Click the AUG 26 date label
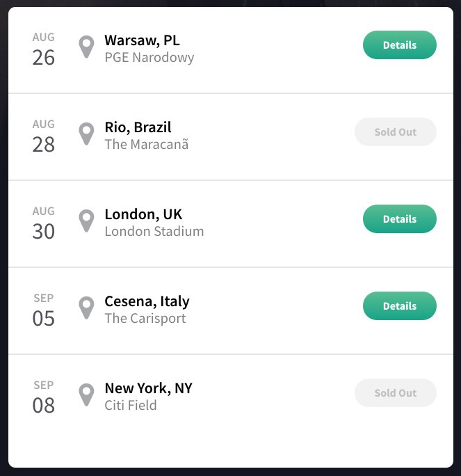Image resolution: width=461 pixels, height=476 pixels. click(43, 49)
